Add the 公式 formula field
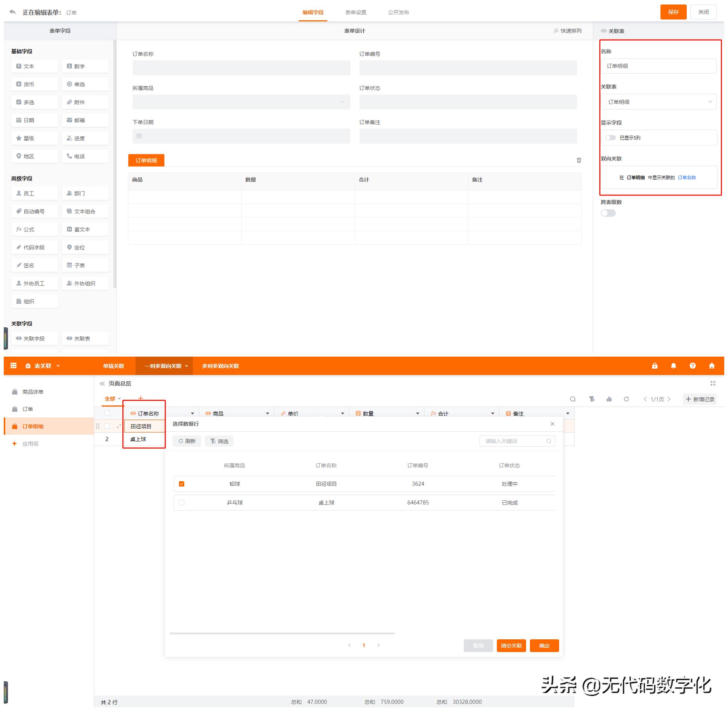 pos(35,229)
